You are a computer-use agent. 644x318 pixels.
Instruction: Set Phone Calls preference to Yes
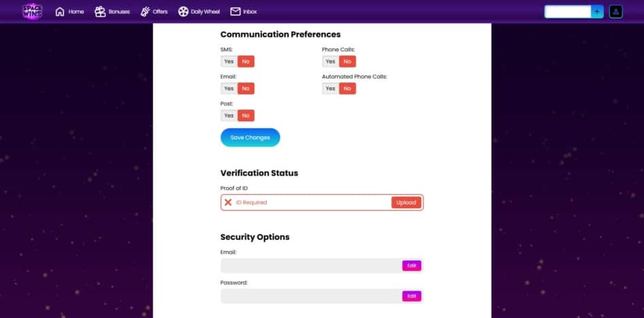pyautogui.click(x=331, y=62)
